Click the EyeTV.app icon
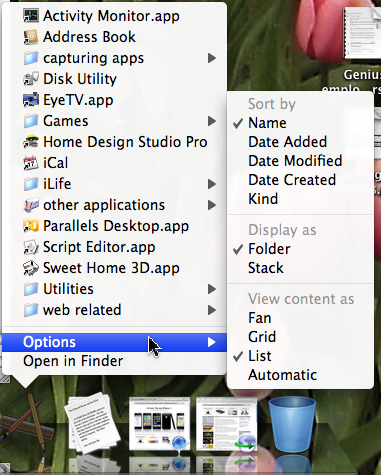The width and height of the screenshot is (381, 475). (x=31, y=100)
